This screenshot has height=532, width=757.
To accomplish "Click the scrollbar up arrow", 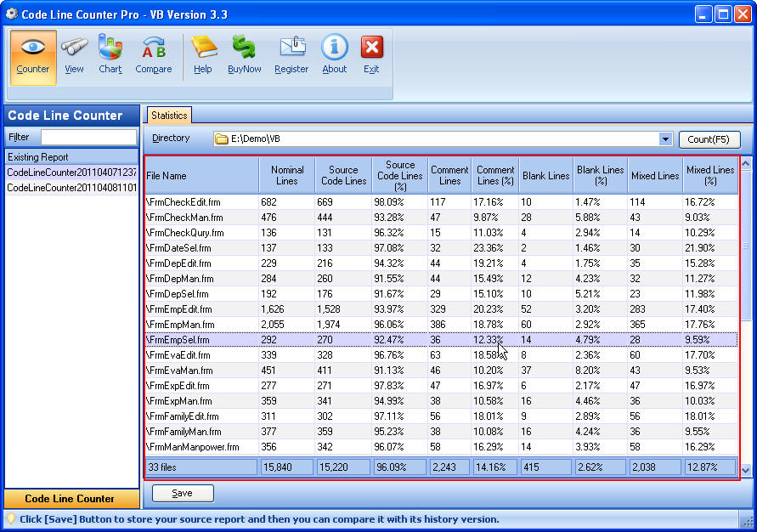I will [x=745, y=164].
